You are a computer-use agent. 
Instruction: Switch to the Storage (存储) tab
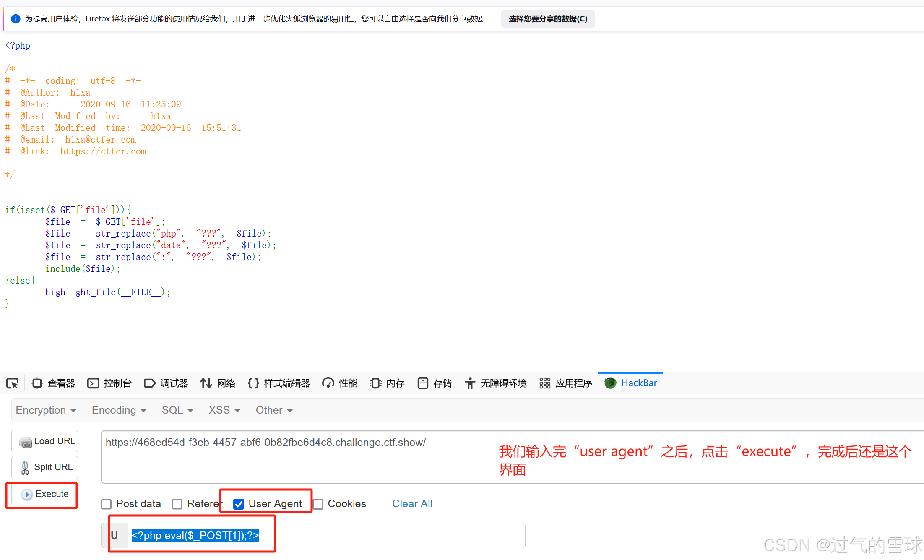[435, 383]
